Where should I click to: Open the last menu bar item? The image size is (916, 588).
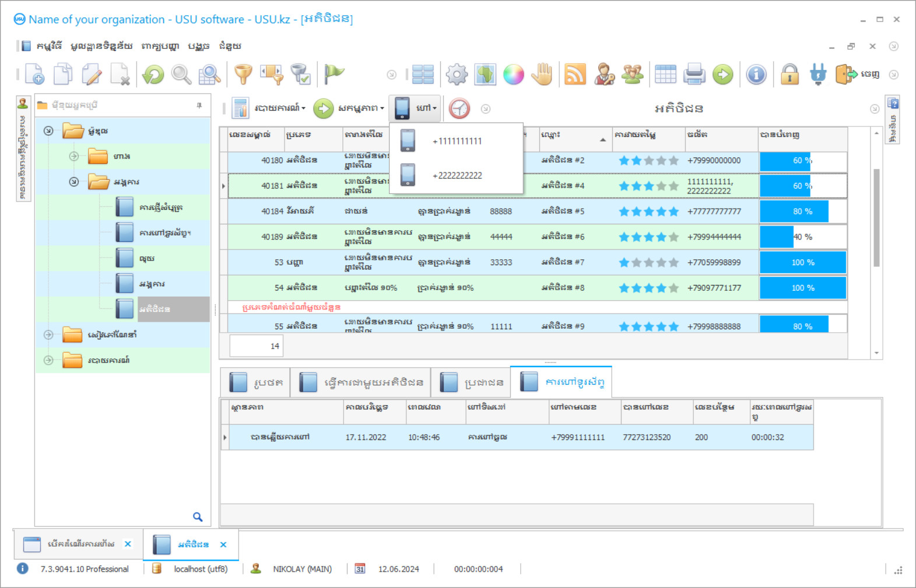coord(230,46)
